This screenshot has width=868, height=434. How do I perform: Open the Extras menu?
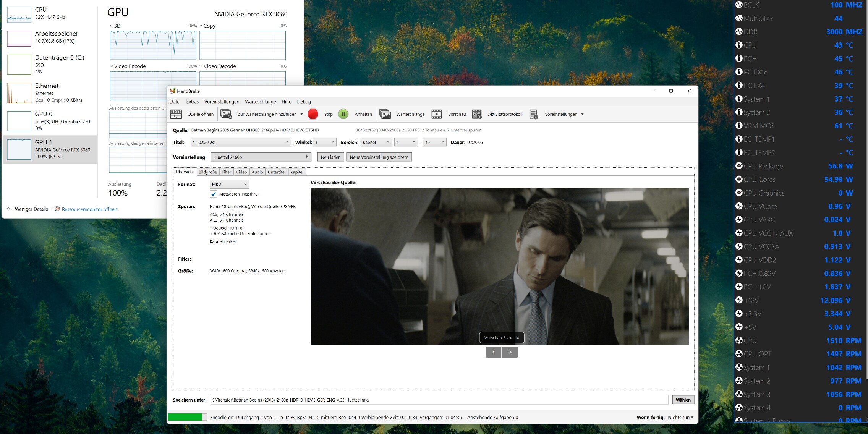click(192, 102)
